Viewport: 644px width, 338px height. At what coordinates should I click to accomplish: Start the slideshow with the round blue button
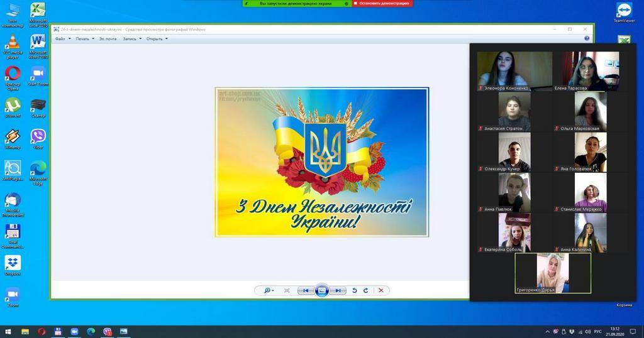pos(322,290)
